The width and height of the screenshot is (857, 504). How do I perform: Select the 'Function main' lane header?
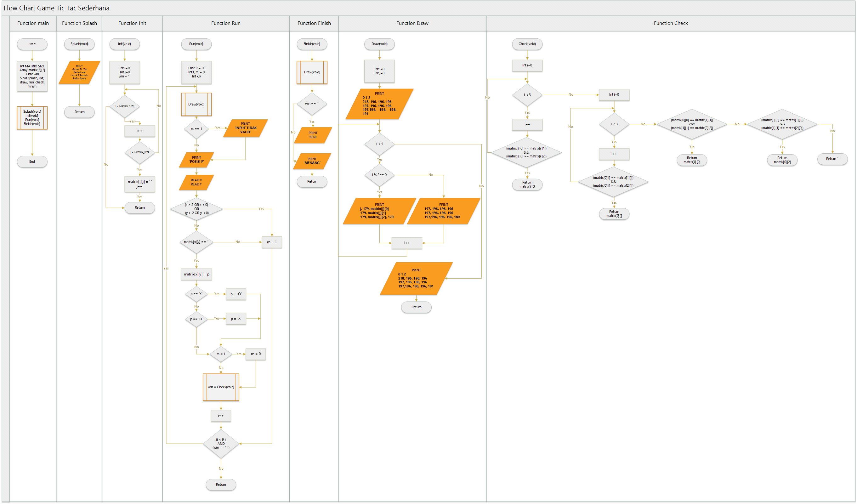pyautogui.click(x=33, y=23)
